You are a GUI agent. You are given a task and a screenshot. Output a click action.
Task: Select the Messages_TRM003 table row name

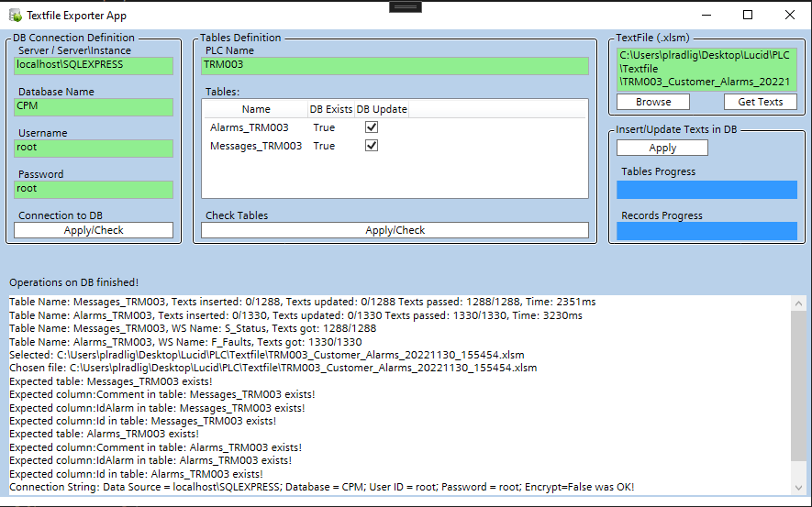coord(256,146)
